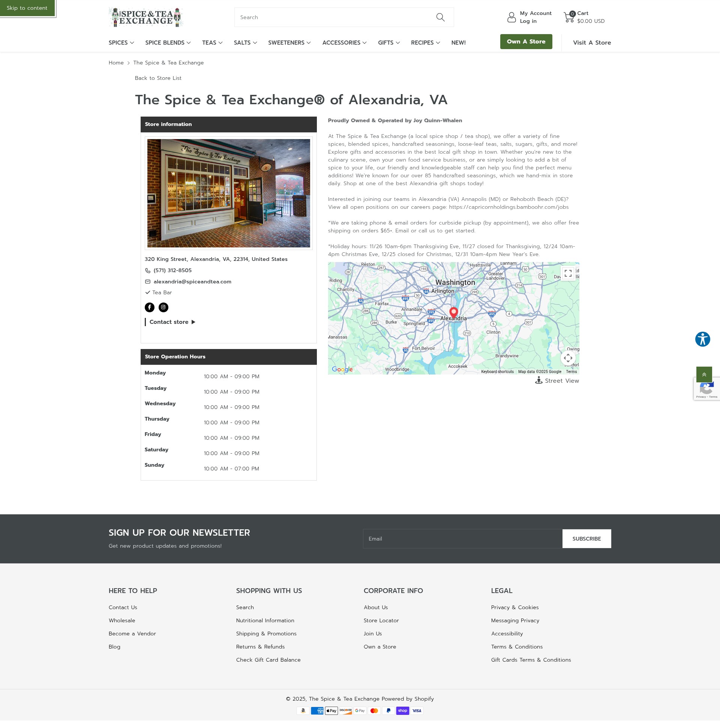This screenshot has height=728, width=720.
Task: Click the Street View pegman icon
Action: click(x=538, y=380)
